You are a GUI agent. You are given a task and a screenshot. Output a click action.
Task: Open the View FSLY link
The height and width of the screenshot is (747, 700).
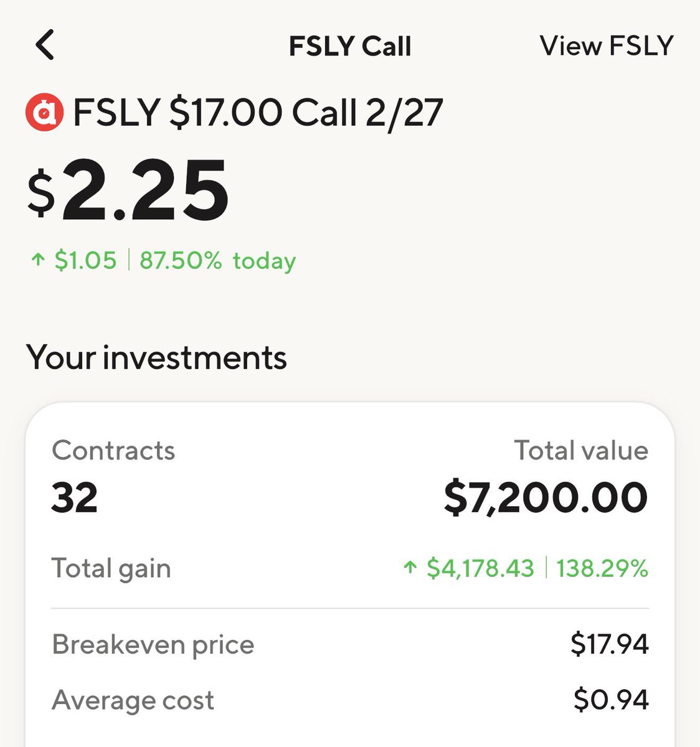[x=607, y=46]
